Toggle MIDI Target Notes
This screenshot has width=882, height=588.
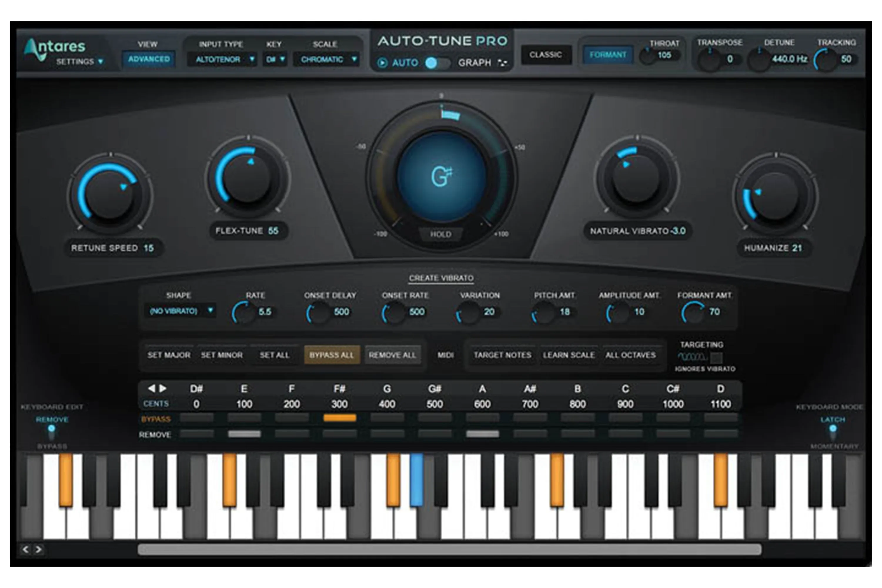[502, 355]
